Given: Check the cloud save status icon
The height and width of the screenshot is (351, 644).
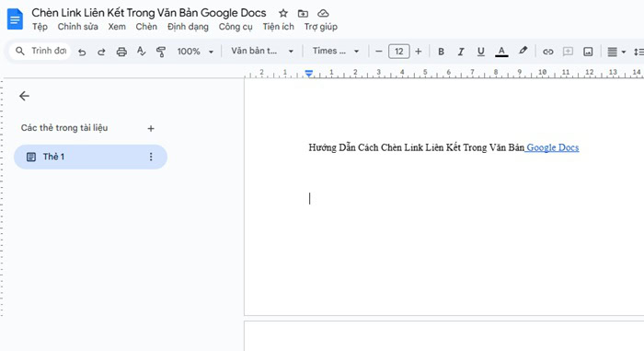Looking at the screenshot, I should click(x=323, y=13).
